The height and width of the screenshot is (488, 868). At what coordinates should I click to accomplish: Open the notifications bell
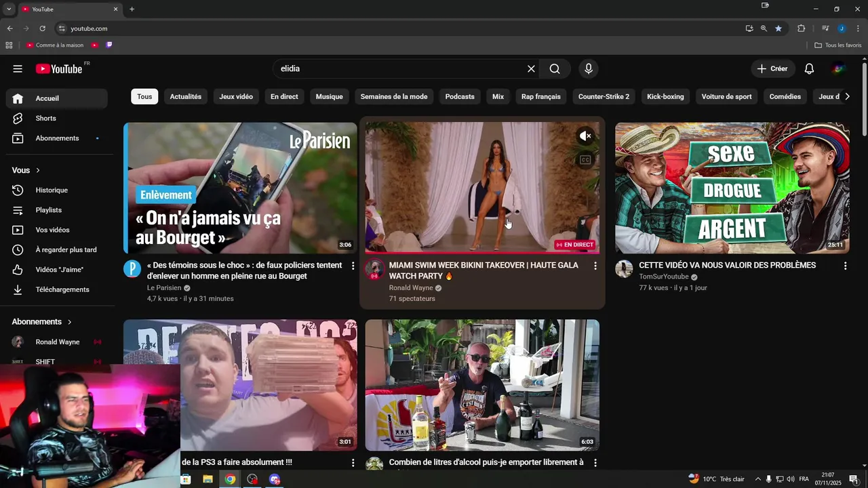click(x=809, y=68)
